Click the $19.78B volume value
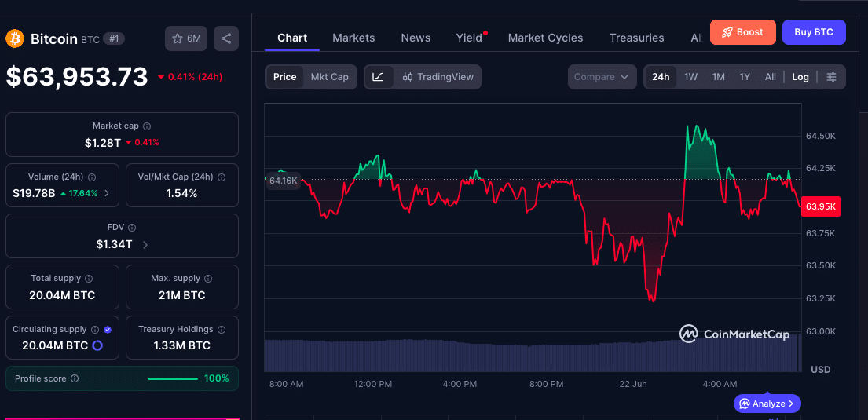Viewport: 868px width, 420px height. coord(34,193)
